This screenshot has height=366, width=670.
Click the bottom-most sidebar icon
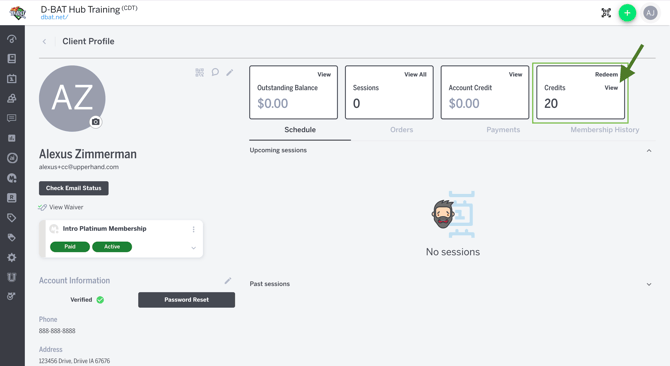click(x=12, y=296)
